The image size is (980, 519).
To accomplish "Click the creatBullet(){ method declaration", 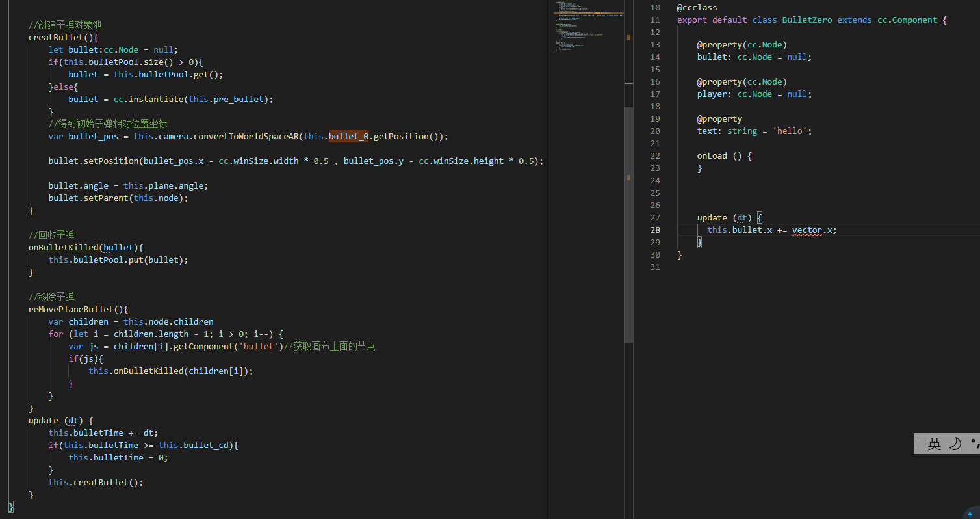I will click(x=63, y=38).
